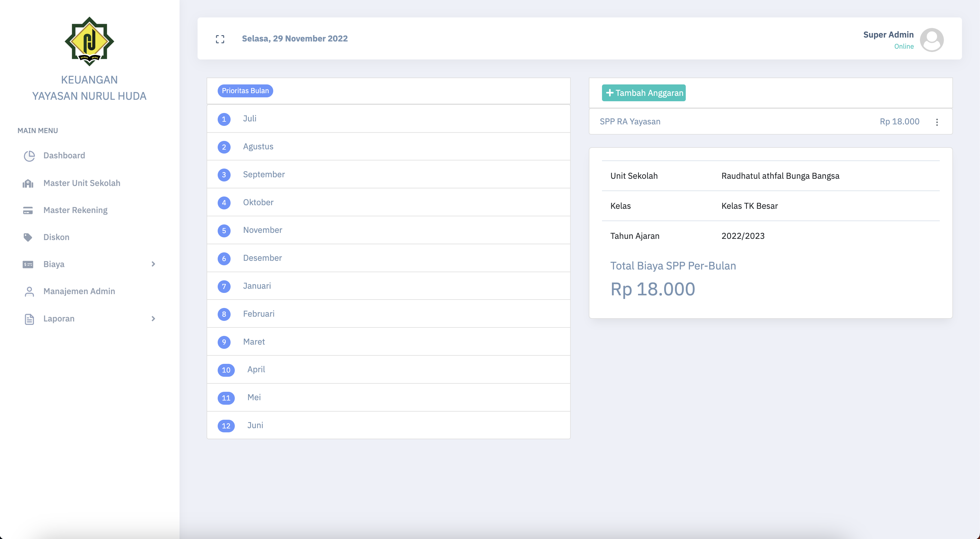
Task: Go to Diskon menu item
Action: [x=56, y=237]
